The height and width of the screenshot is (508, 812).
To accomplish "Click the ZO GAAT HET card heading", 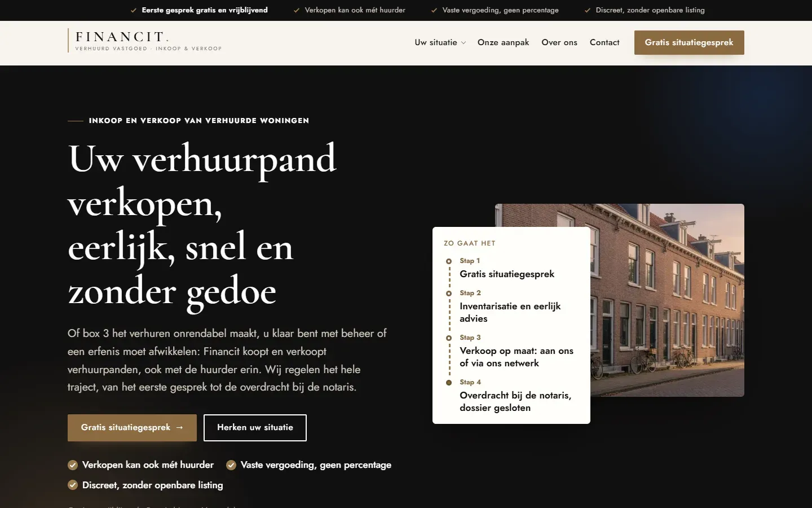I will click(x=470, y=243).
